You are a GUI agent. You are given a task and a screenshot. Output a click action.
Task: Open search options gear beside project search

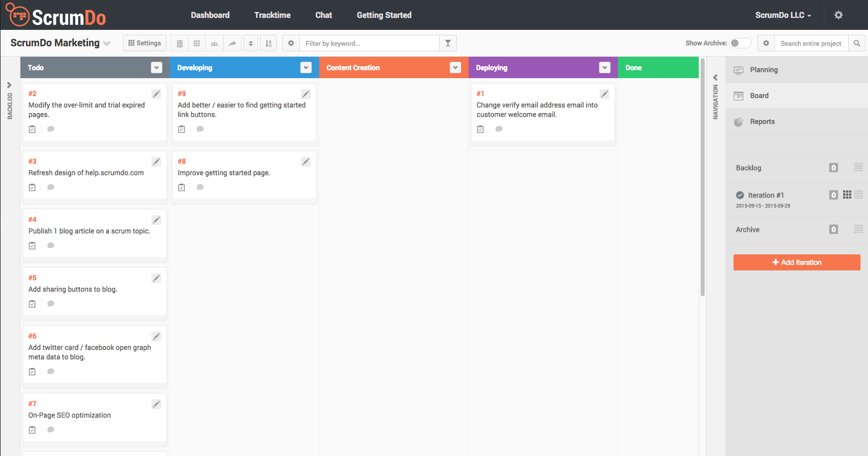pyautogui.click(x=766, y=43)
